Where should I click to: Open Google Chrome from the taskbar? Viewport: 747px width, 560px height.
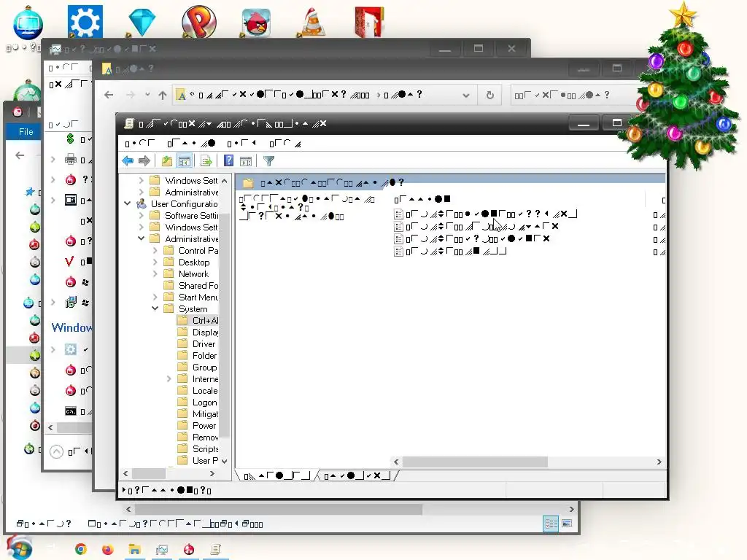coord(80,549)
